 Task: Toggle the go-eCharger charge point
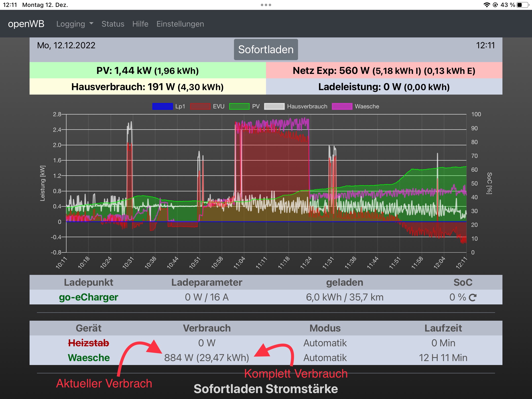click(x=88, y=297)
